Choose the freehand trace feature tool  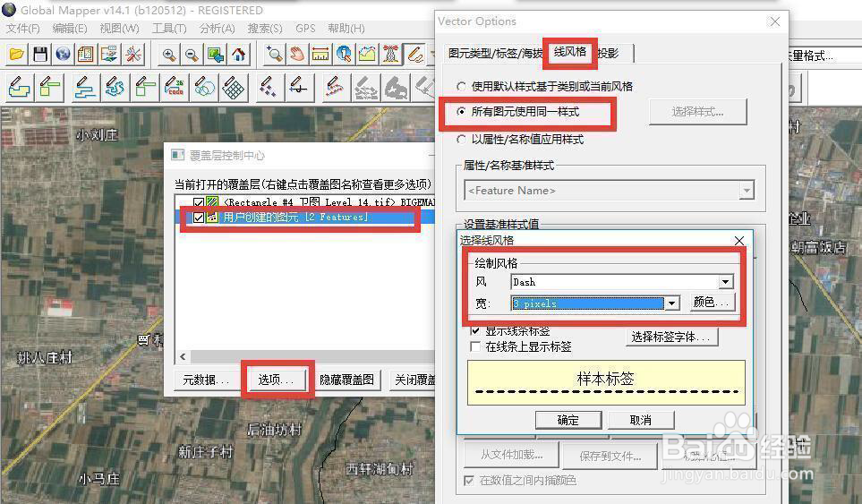115,88
